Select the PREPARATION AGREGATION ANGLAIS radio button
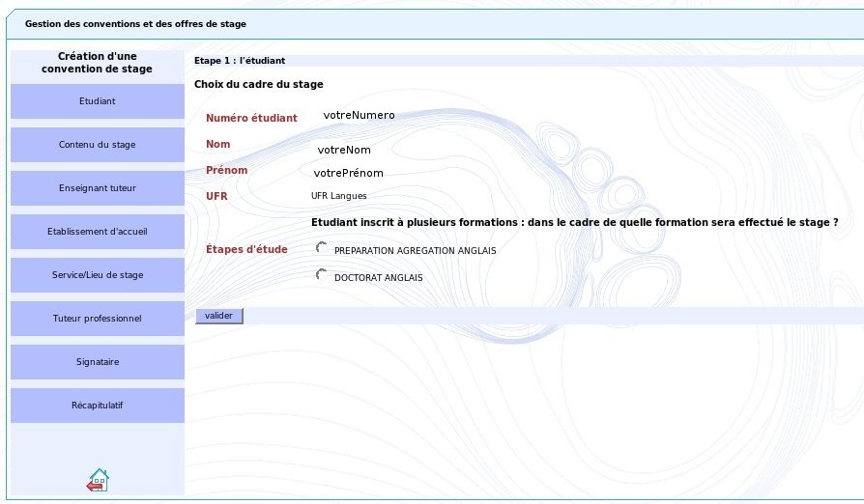 [x=322, y=248]
